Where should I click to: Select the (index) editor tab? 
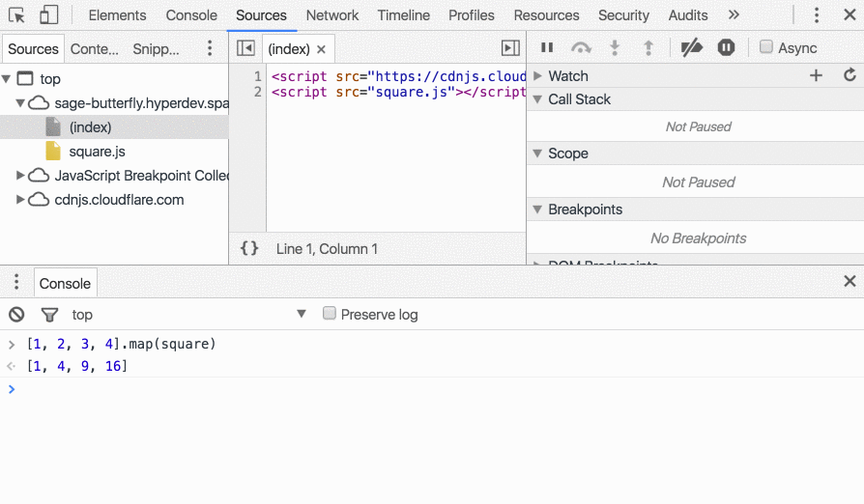(289, 49)
